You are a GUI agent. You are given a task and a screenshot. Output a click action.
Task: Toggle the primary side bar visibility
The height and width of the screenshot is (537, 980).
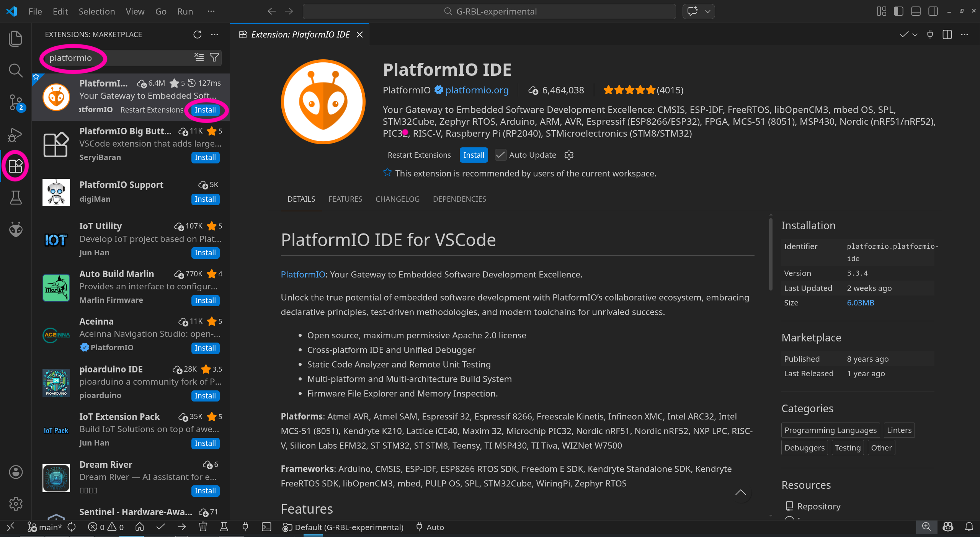898,11
